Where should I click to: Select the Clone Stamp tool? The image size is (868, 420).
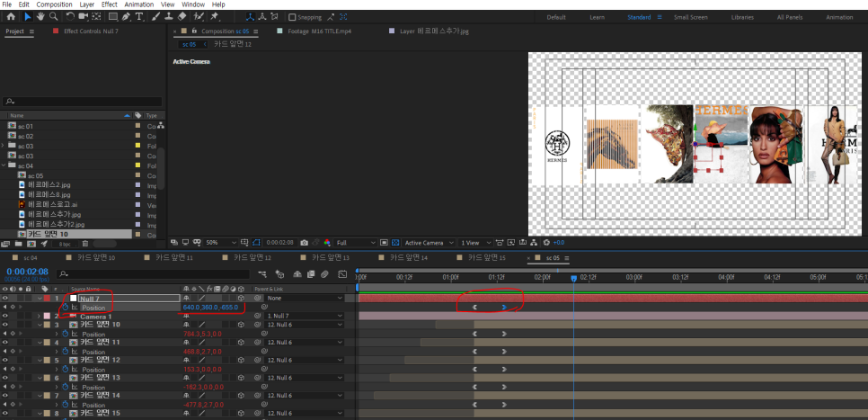168,16
